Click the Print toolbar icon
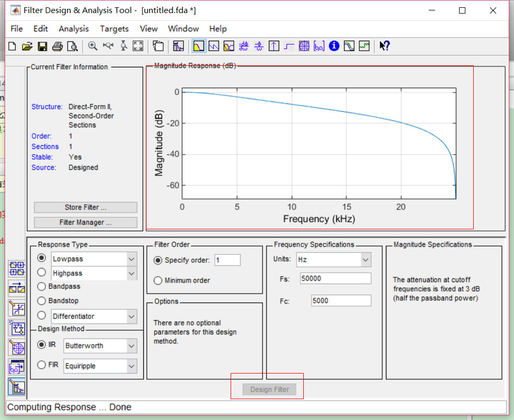 tap(58, 46)
